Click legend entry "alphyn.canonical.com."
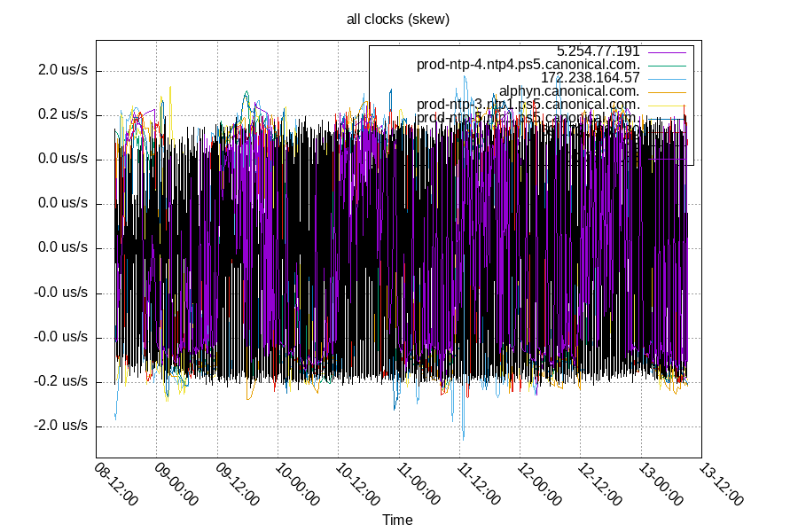798x532 pixels. pyautogui.click(x=569, y=91)
